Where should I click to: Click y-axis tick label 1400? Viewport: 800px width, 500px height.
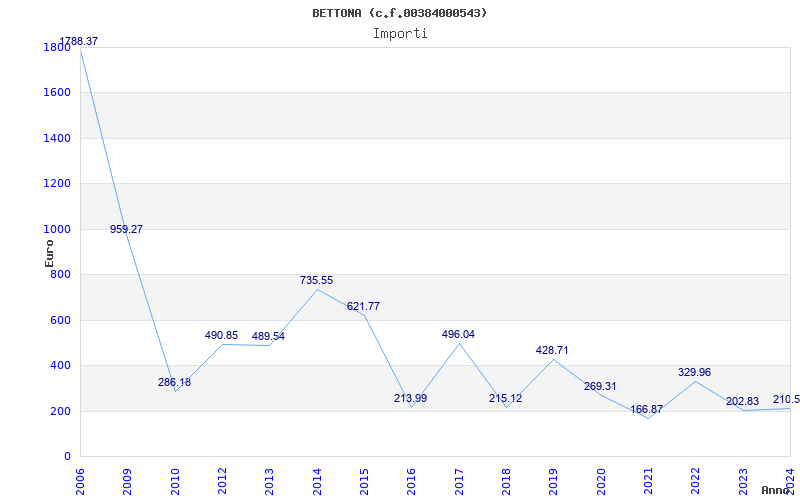(58, 138)
